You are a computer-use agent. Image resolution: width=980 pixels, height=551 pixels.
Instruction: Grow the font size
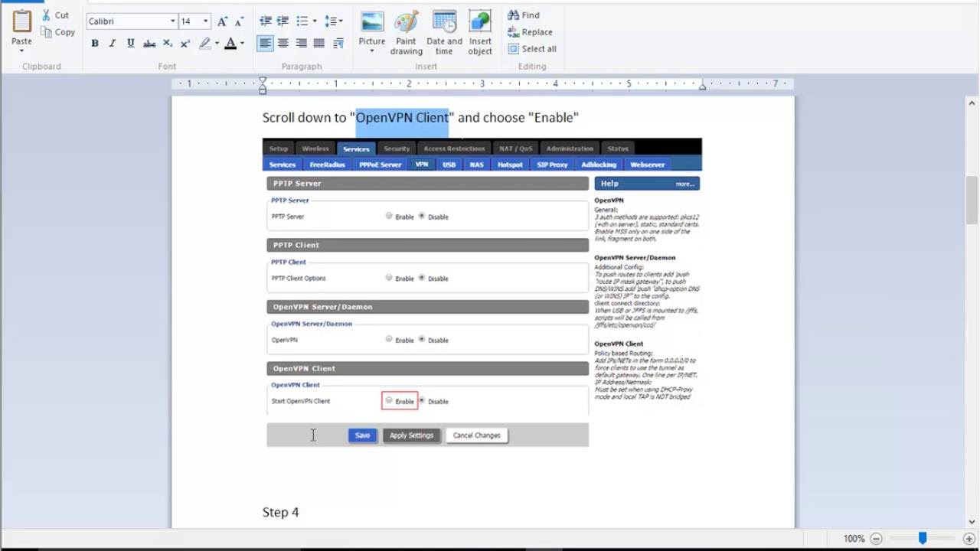(222, 21)
